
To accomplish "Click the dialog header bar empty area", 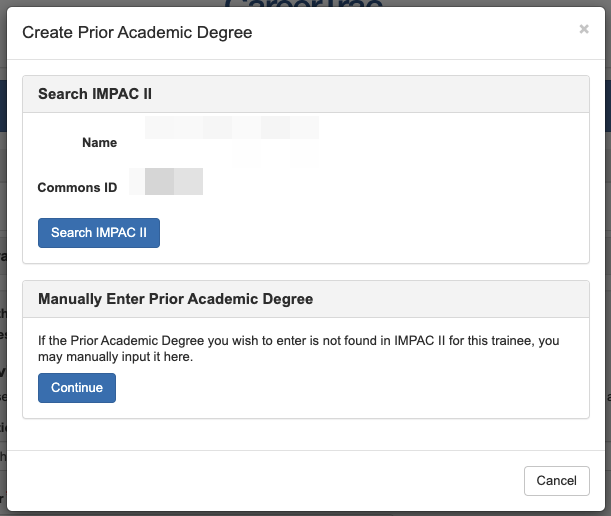I will (x=420, y=33).
